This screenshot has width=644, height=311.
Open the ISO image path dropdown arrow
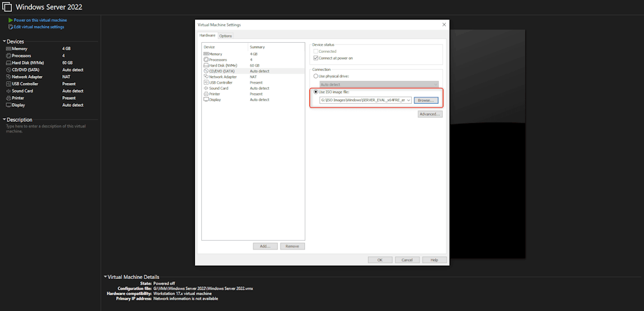click(409, 101)
